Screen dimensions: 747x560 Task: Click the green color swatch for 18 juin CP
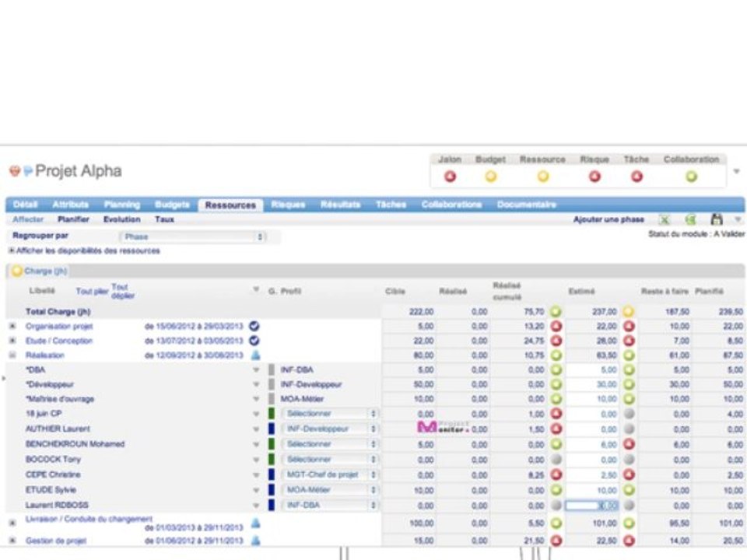[x=272, y=414]
